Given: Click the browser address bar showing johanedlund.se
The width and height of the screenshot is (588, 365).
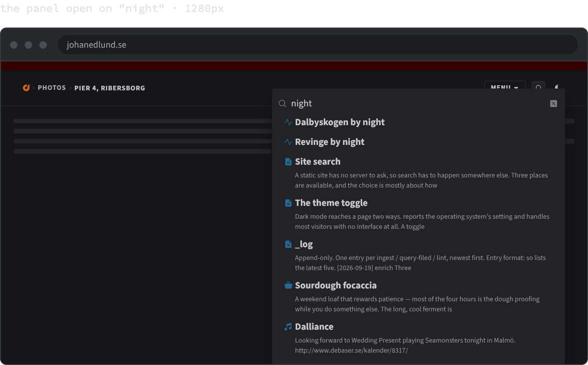Looking at the screenshot, I should [317, 45].
